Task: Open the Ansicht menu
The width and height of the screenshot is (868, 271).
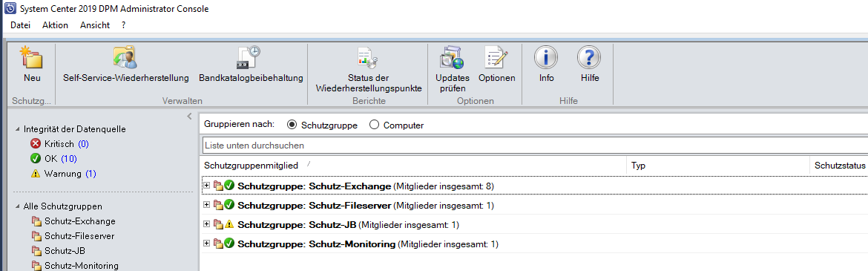Action: coord(95,25)
